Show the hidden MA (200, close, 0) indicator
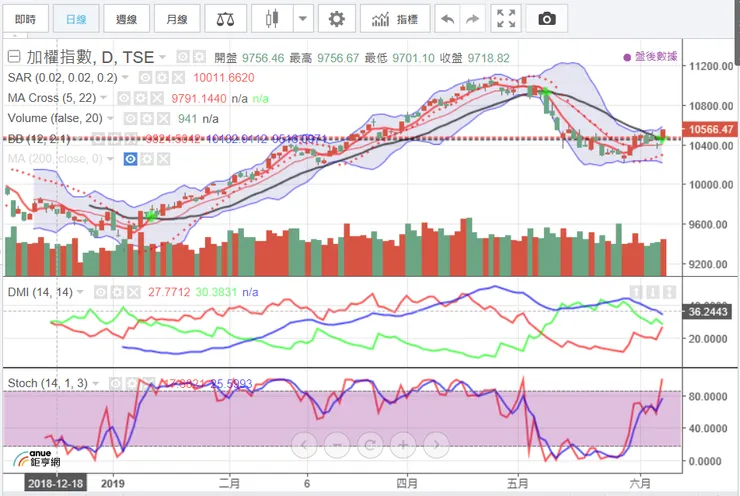 pyautogui.click(x=131, y=159)
